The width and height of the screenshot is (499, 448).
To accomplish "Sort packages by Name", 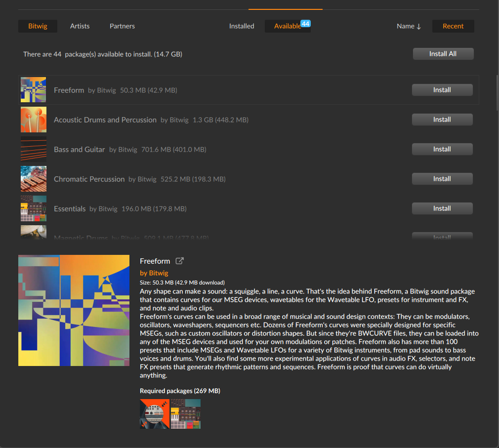I will [x=409, y=26].
